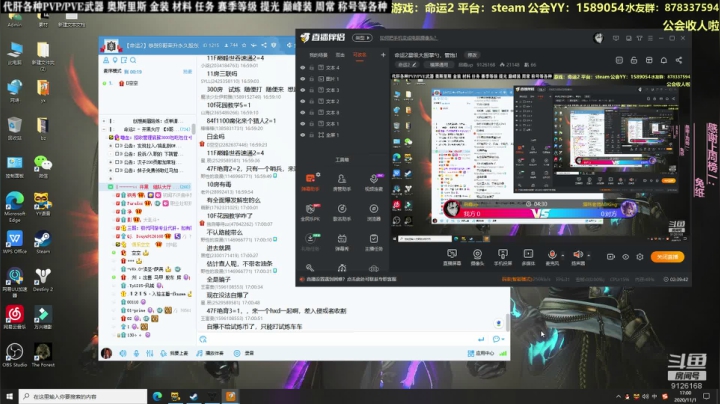The height and width of the screenshot is (404, 720).
Task: Hide the 文本 3 layer
Action: pyautogui.click(x=302, y=90)
